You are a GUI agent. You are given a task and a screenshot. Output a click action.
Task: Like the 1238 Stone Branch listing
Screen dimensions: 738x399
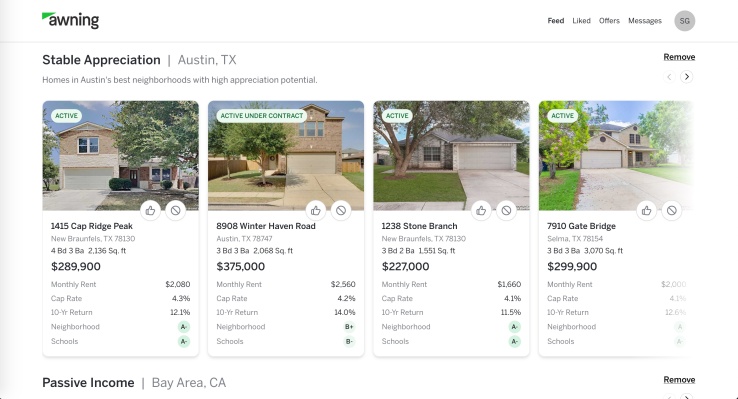[x=481, y=210]
